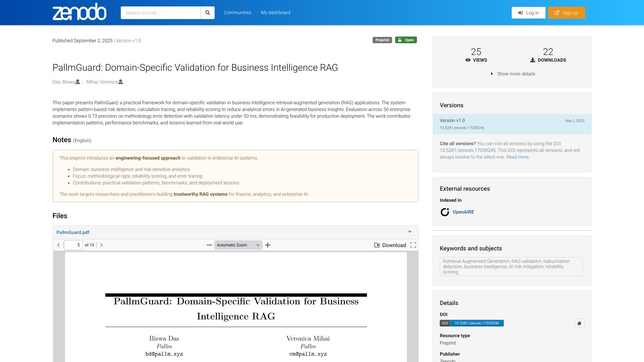Click the PDF page number field

[x=73, y=245]
